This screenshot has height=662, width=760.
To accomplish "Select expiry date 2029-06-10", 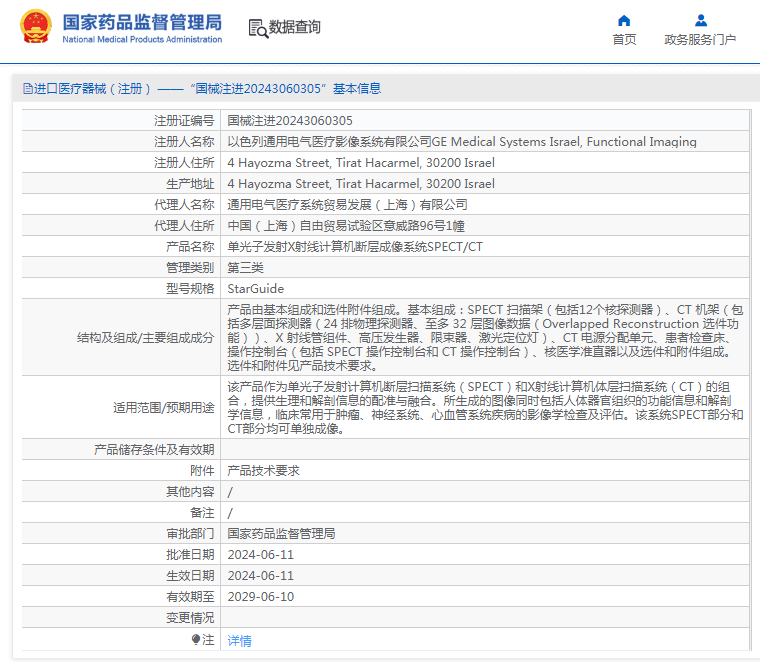I will pyautogui.click(x=261, y=597).
